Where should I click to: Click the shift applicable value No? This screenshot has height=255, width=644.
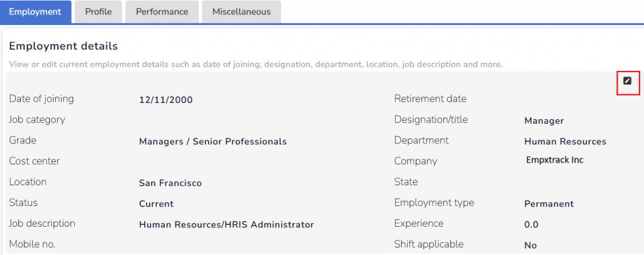[530, 245]
